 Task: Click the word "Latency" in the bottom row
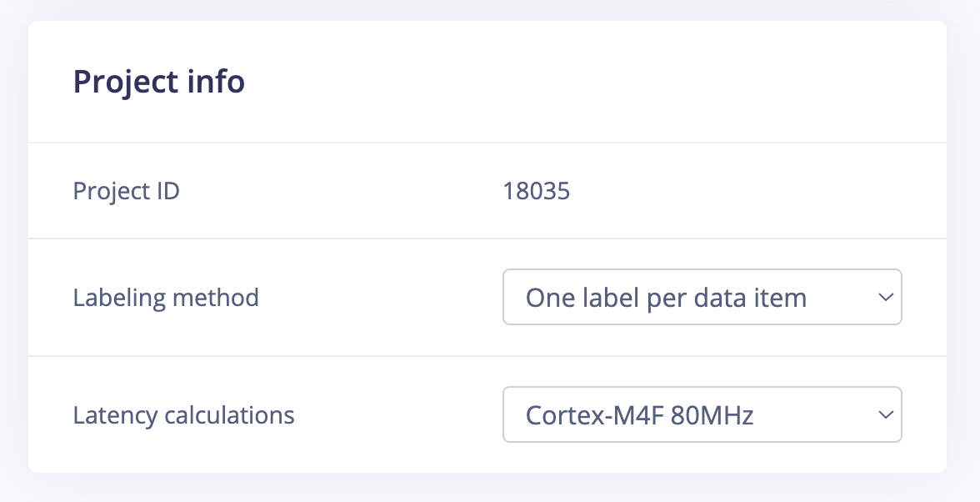(x=107, y=414)
